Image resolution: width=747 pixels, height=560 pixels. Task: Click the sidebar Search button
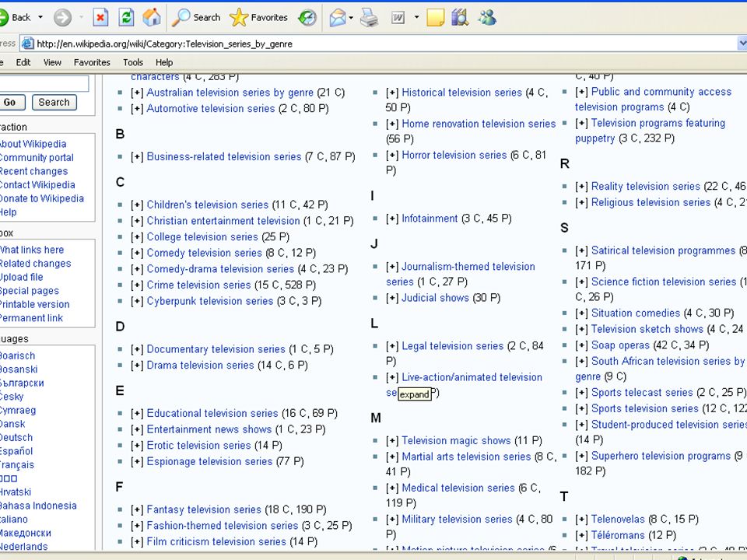tap(54, 103)
